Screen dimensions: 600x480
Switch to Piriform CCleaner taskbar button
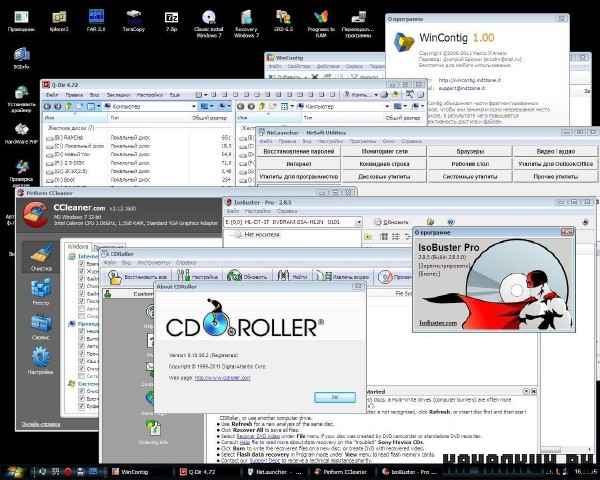(341, 472)
